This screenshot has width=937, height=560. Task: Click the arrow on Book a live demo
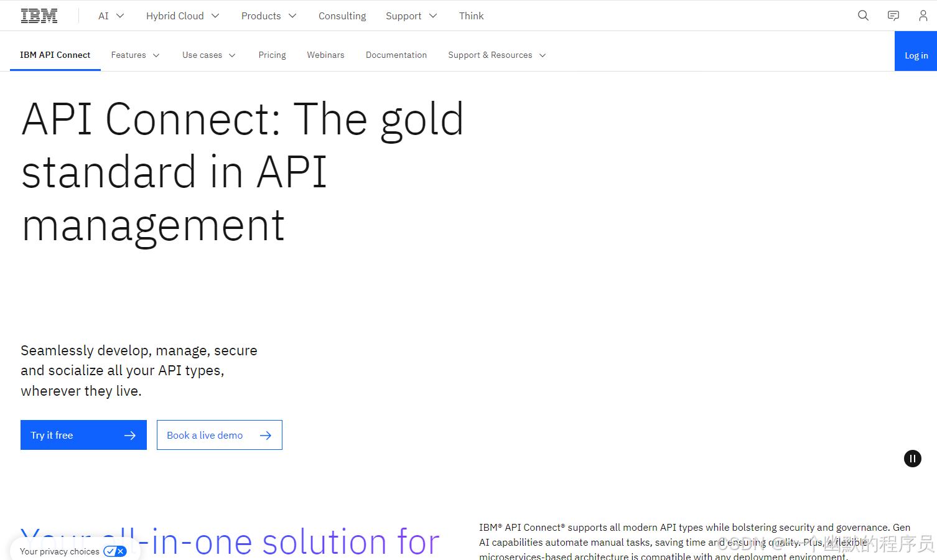(266, 436)
